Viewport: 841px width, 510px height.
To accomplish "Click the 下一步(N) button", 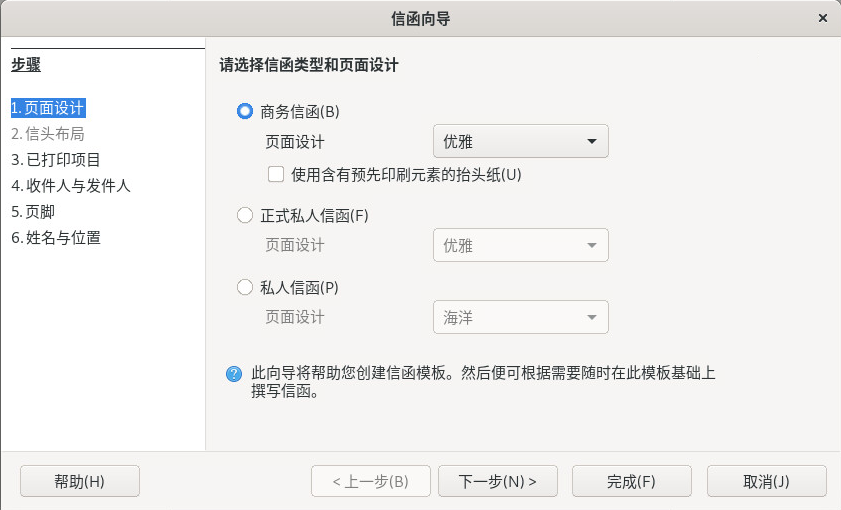I will [498, 481].
